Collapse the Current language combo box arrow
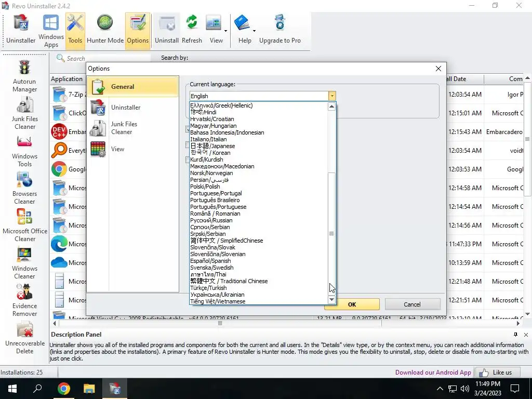This screenshot has height=399, width=532. (x=332, y=96)
